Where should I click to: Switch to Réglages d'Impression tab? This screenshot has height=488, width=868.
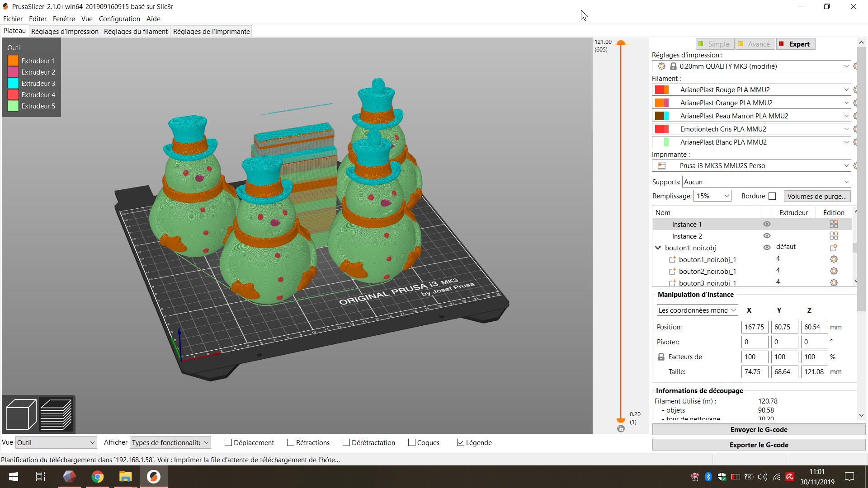pyautogui.click(x=65, y=32)
